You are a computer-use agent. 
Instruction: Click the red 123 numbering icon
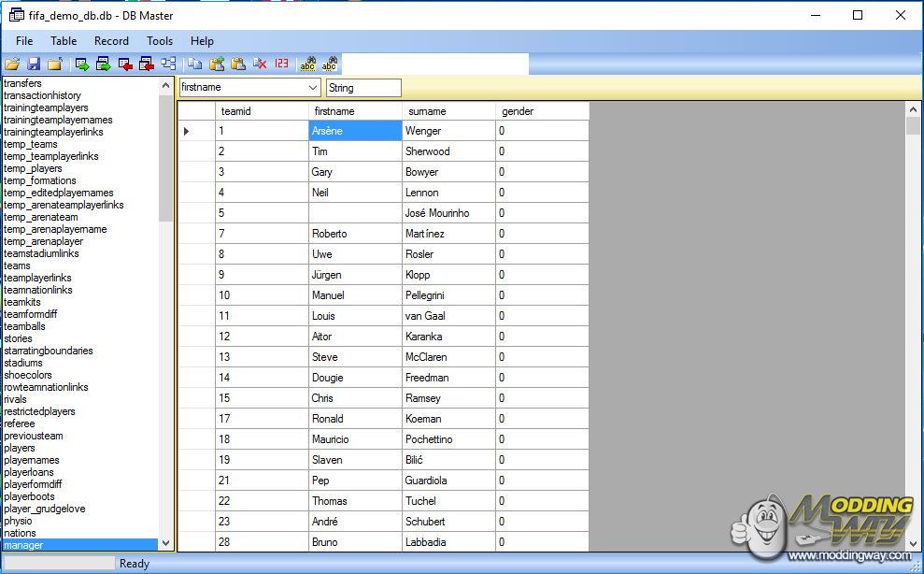click(x=281, y=65)
